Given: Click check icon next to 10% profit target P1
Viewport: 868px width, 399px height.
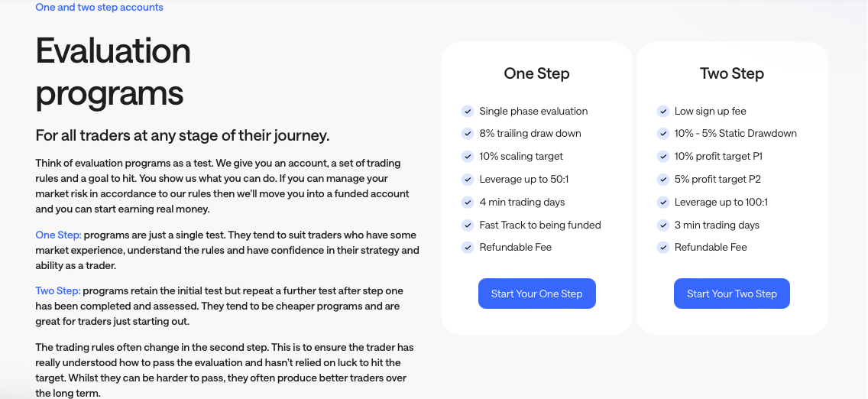Looking at the screenshot, I should coord(663,157).
